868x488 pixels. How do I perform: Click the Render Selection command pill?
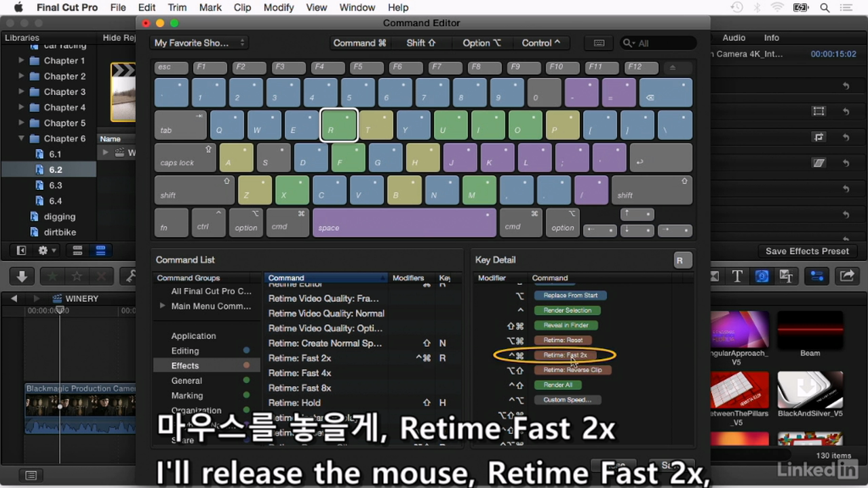(568, 310)
